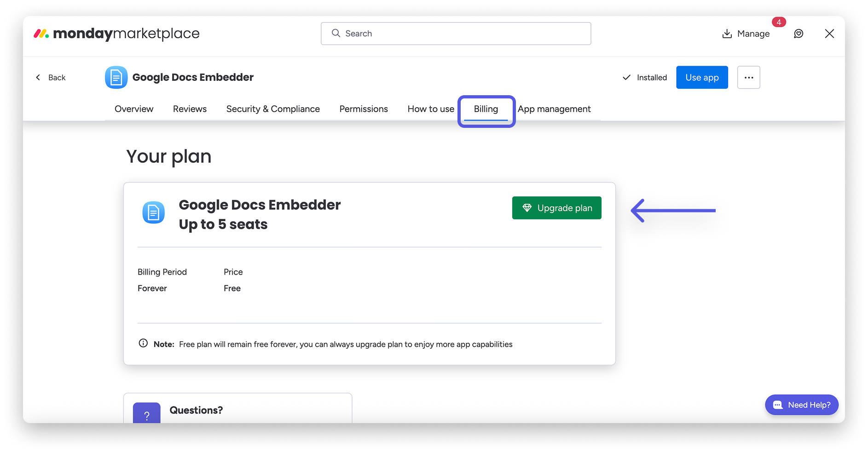Click the blue Use app button

[702, 77]
